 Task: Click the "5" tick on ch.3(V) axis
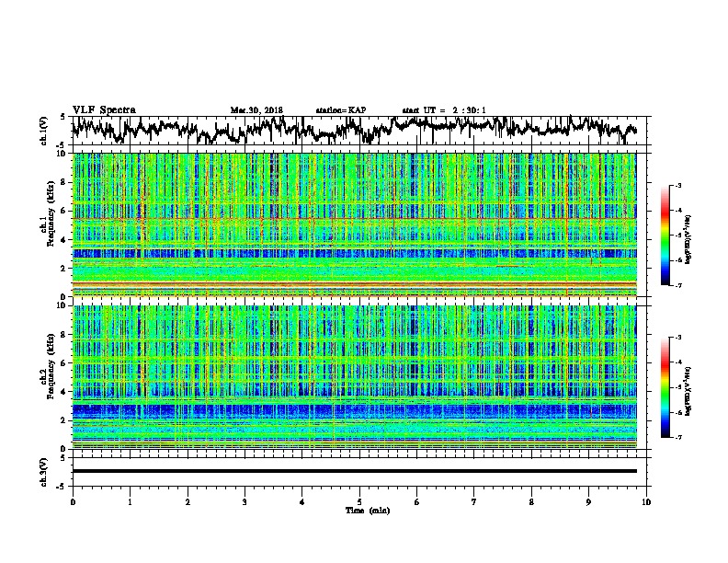(x=63, y=458)
